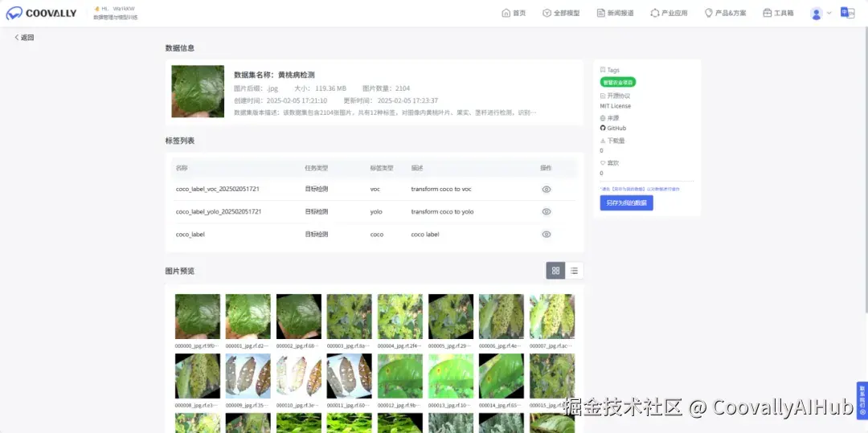
Task: Open thumbnail 000012_jpg
Action: tap(400, 376)
